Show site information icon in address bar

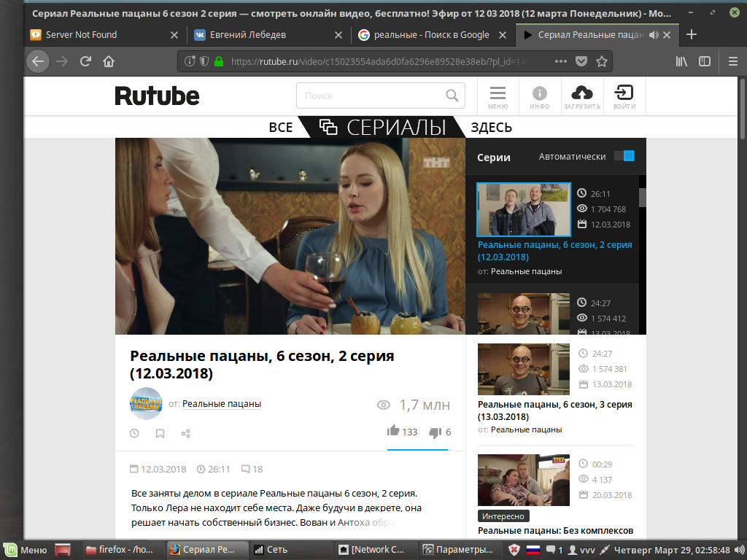point(190,61)
